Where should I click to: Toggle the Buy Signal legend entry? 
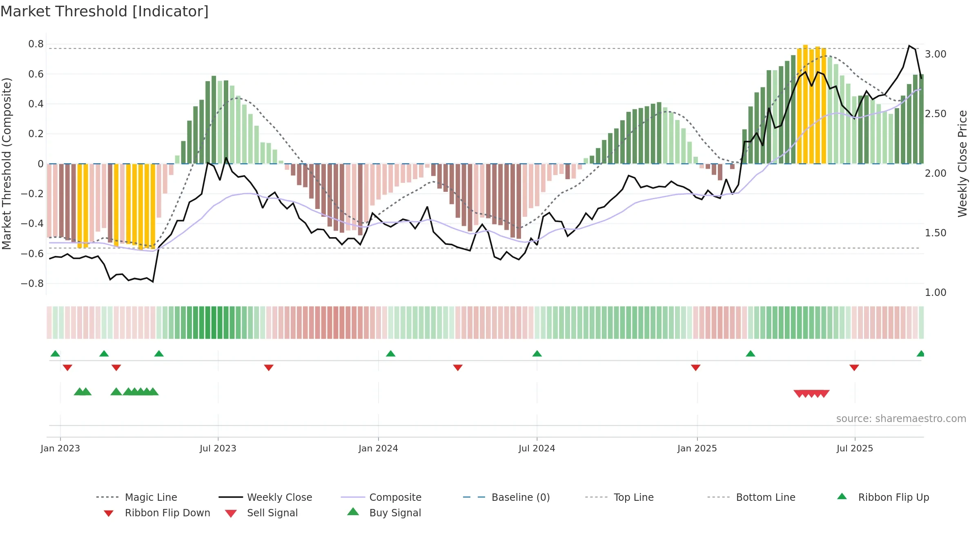coord(384,513)
